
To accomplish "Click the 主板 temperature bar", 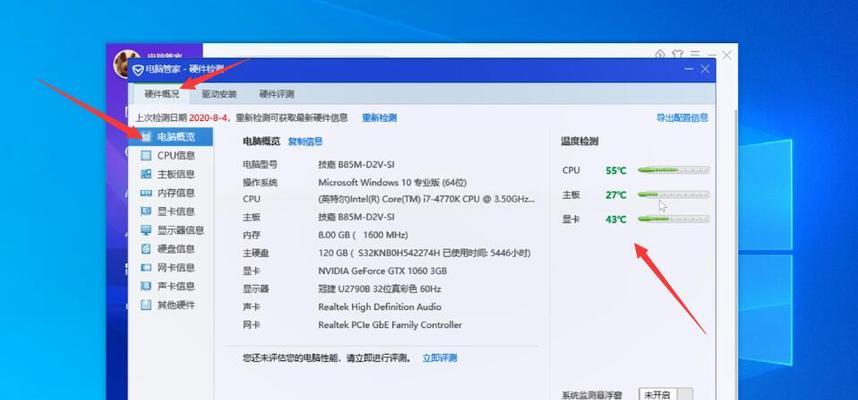I will (674, 194).
